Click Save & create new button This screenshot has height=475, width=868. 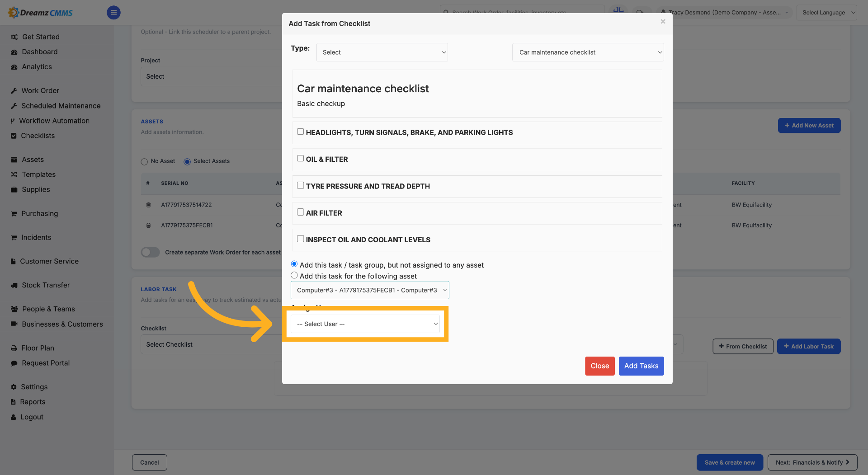pyautogui.click(x=730, y=462)
